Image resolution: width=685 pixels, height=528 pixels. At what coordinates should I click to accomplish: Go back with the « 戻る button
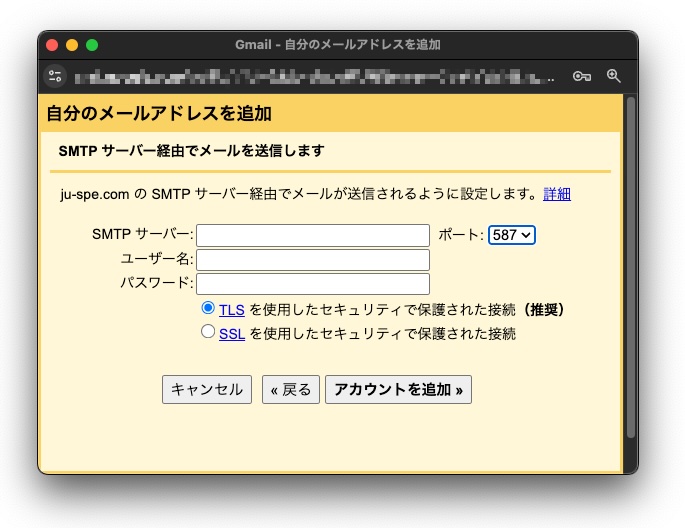[291, 389]
